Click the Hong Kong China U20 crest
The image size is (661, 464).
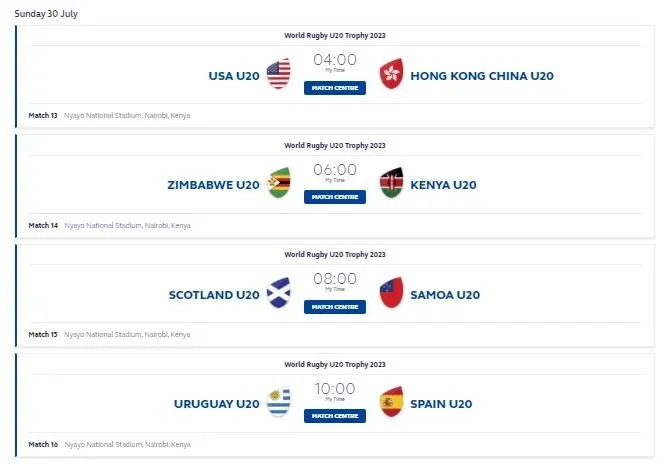pos(391,75)
